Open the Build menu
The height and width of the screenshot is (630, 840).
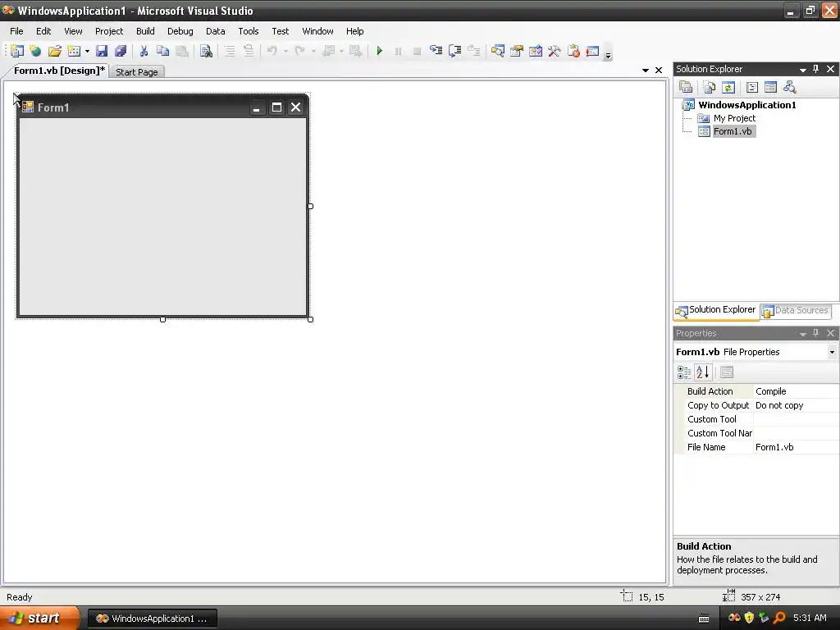pos(145,31)
